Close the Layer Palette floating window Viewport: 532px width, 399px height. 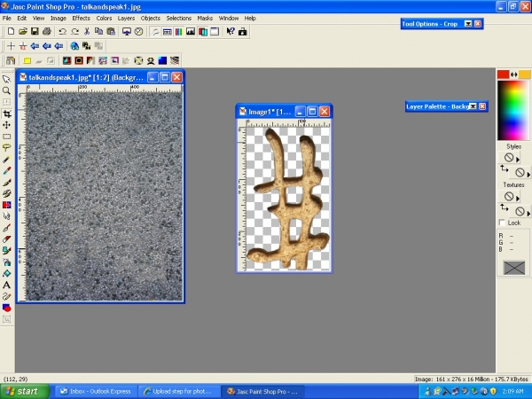(482, 106)
